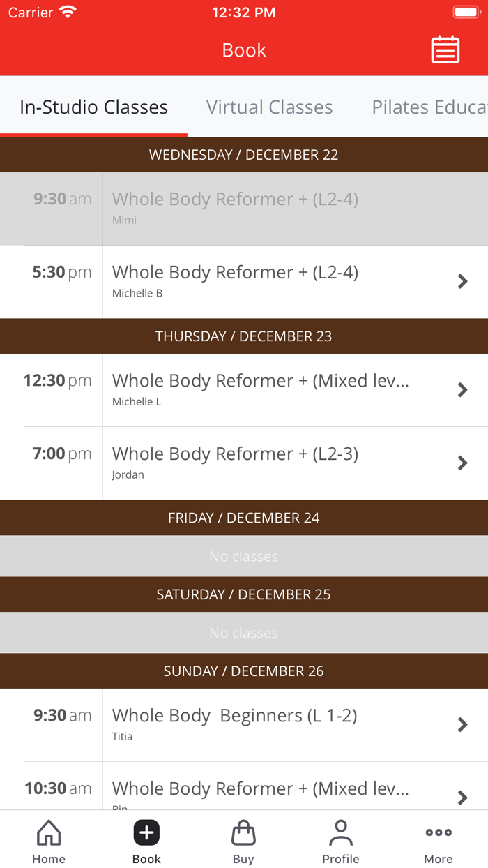This screenshot has height=868, width=488.
Task: Expand Jordan's 7:00 pm class details
Action: point(462,463)
